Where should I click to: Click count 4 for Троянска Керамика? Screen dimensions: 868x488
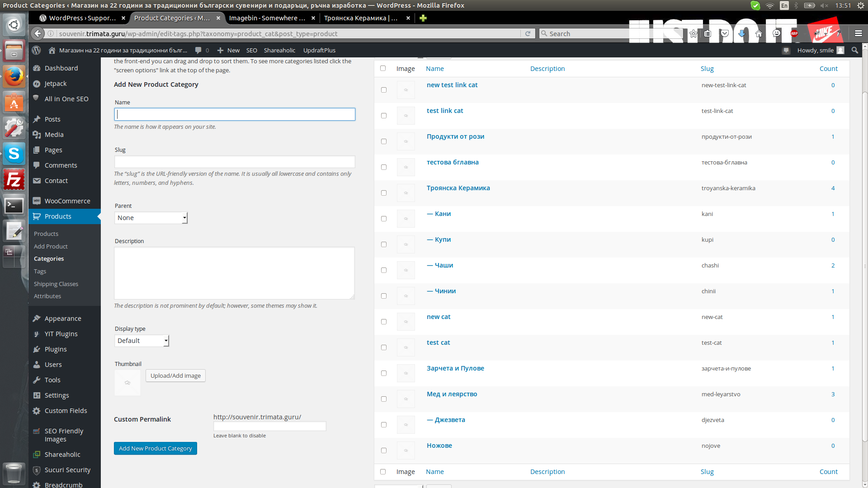tap(833, 188)
